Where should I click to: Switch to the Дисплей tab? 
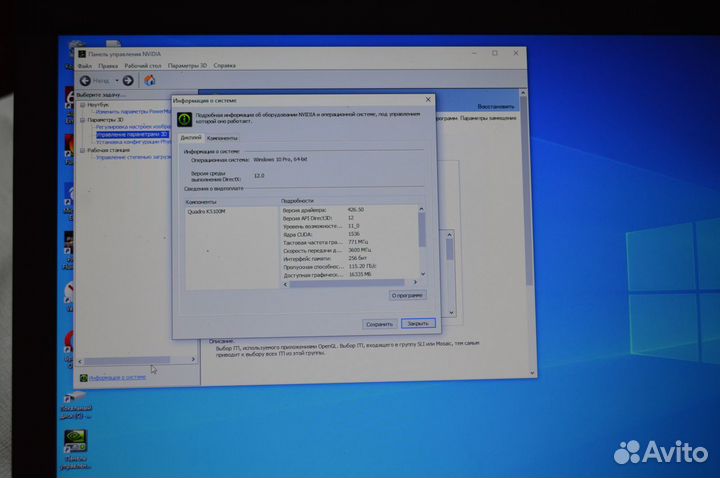(191, 138)
